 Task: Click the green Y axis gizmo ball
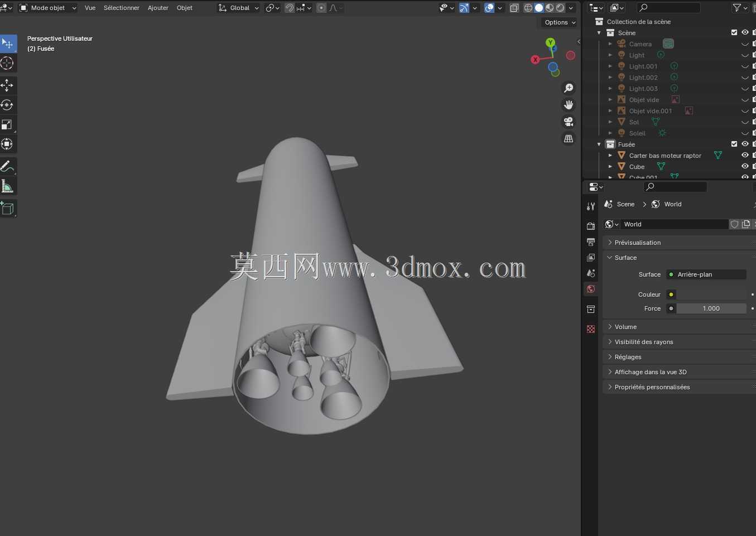click(551, 42)
